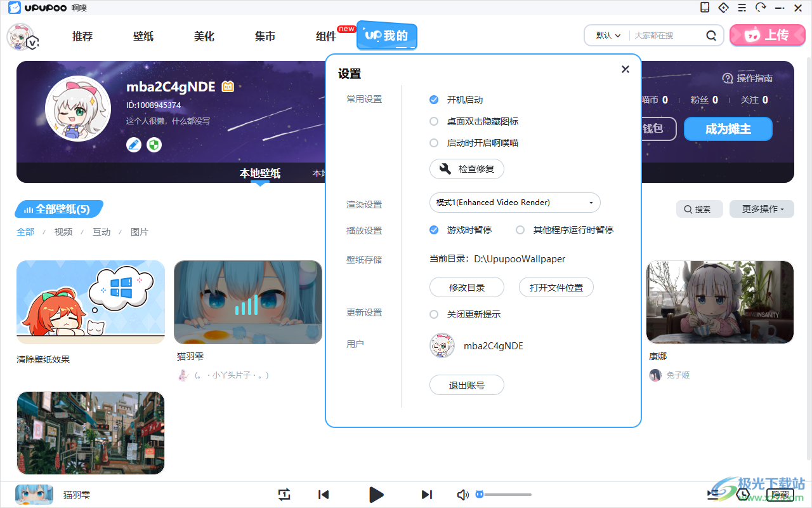Uncheck the 游戏时暂停 option
This screenshot has height=508, width=812.
point(434,230)
